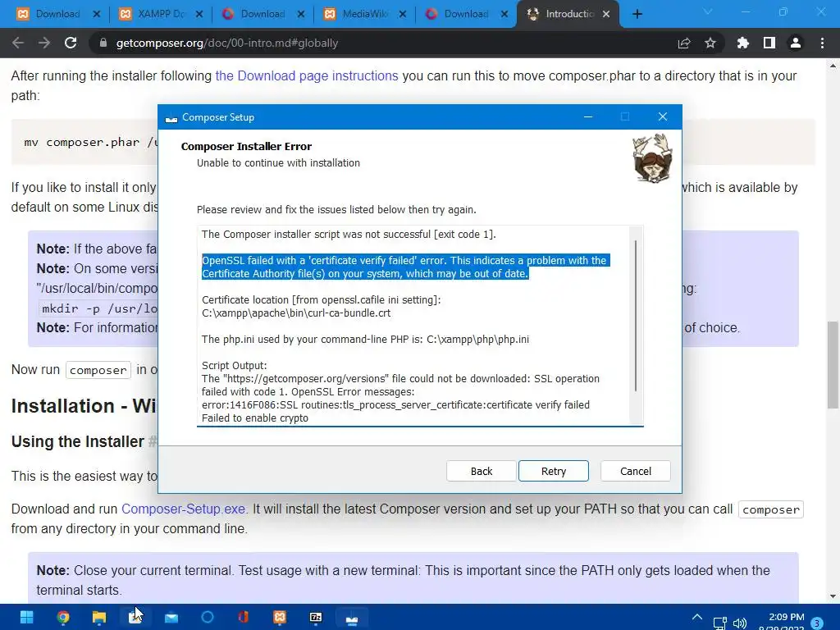Open the Chrome three-dot menu

[822, 43]
